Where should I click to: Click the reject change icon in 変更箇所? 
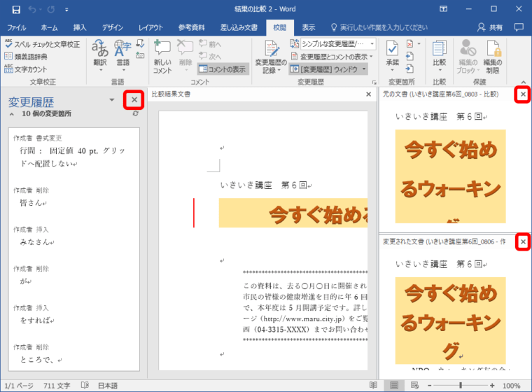tap(410, 44)
